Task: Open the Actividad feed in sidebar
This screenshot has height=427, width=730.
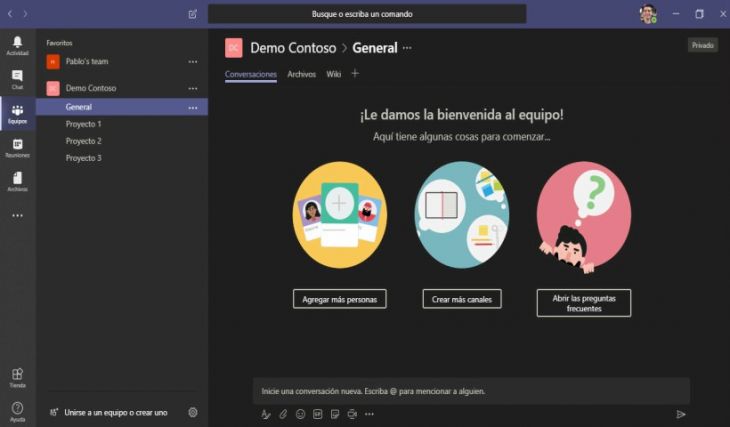Action: tap(17, 45)
